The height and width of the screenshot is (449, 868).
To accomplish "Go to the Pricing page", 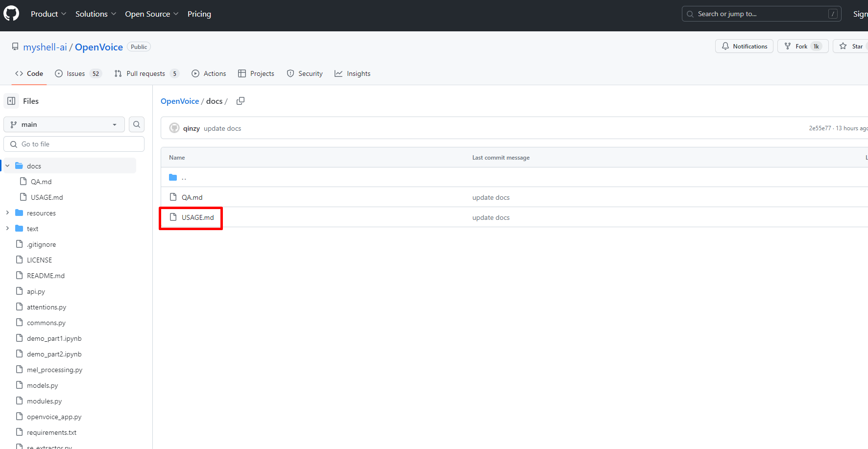I will point(199,14).
